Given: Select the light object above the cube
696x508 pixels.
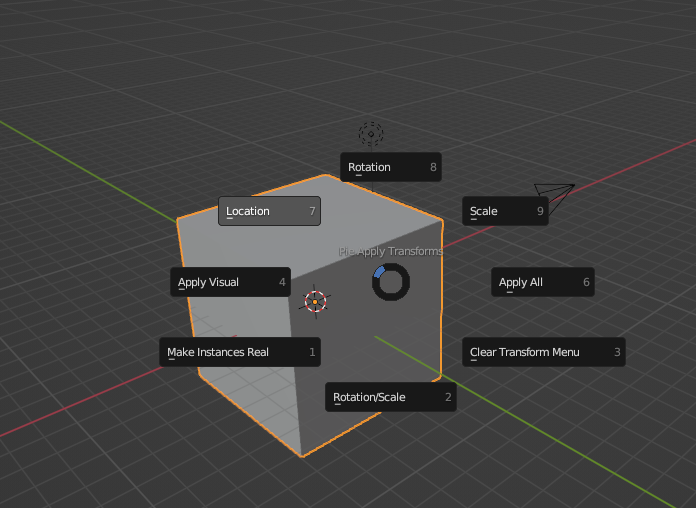Looking at the screenshot, I should coord(371,134).
